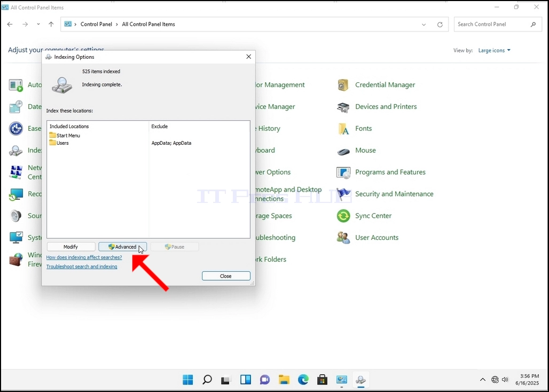The height and width of the screenshot is (392, 549).
Task: Open taskbar Search magnifier icon
Action: click(x=207, y=379)
